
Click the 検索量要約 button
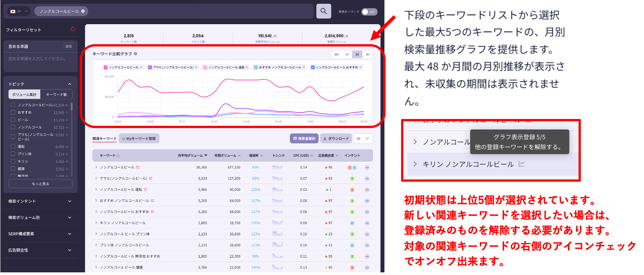[304, 139]
